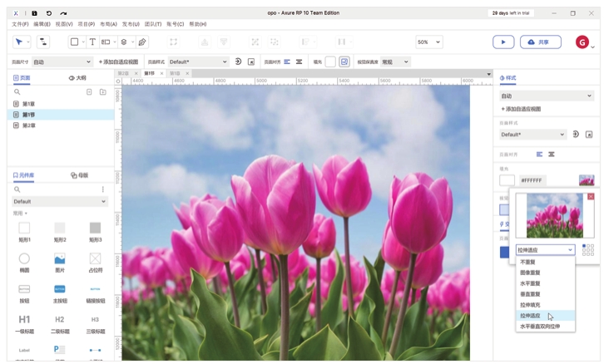Open the 发布(U) menu
Viewport: 604px width, 364px height.
click(x=131, y=24)
